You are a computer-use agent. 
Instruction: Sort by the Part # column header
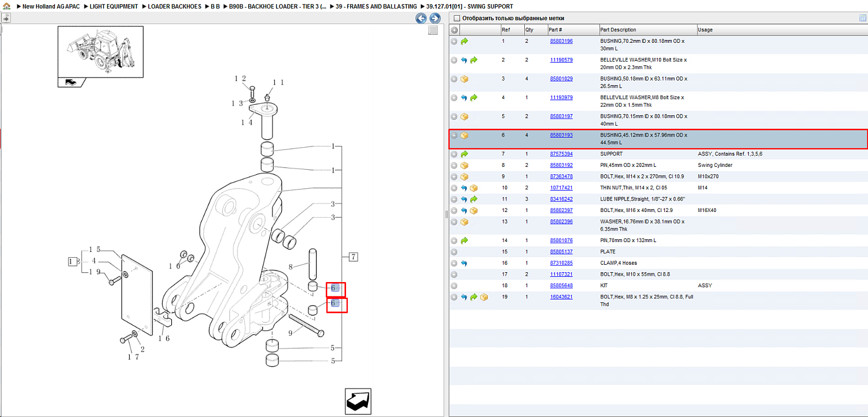click(x=573, y=30)
